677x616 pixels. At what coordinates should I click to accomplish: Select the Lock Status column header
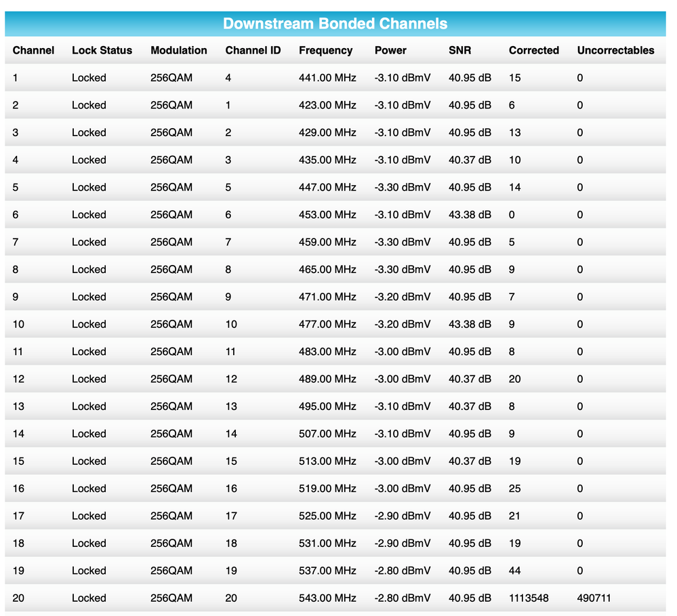click(102, 50)
